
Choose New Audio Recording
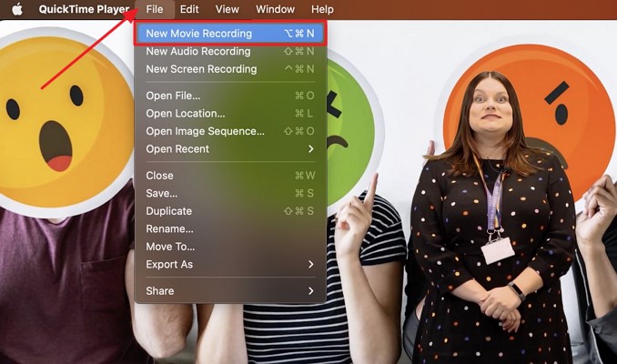tap(230, 51)
